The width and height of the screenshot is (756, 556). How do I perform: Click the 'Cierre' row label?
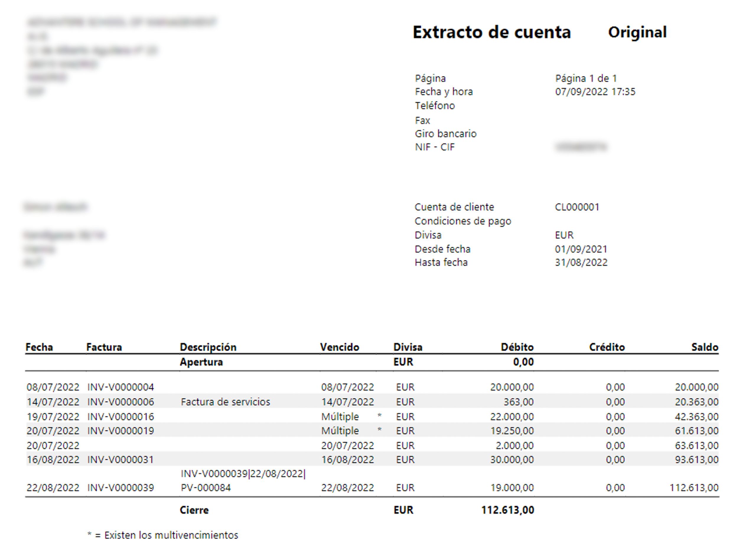coord(194,510)
